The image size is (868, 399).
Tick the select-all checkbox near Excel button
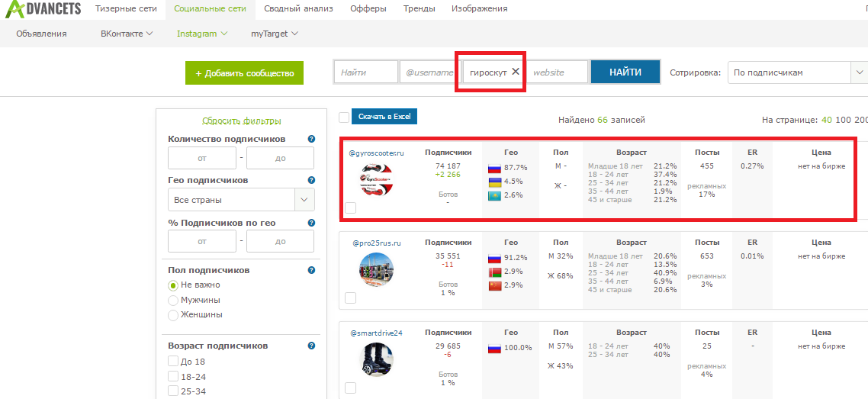pyautogui.click(x=344, y=117)
